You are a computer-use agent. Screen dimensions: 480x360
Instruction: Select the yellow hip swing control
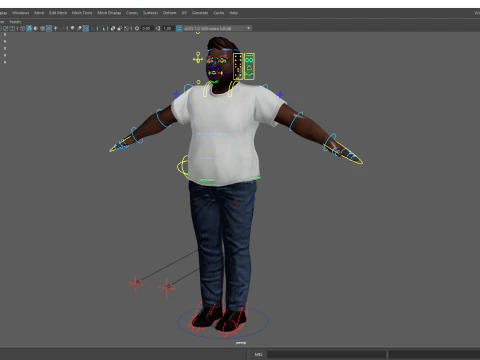click(183, 166)
